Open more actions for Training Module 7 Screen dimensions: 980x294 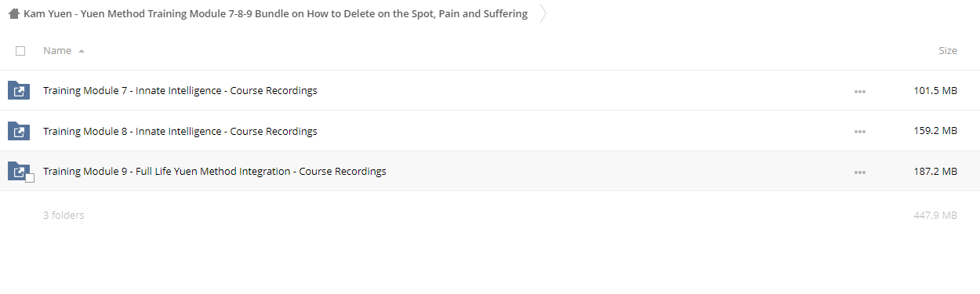[x=860, y=92]
